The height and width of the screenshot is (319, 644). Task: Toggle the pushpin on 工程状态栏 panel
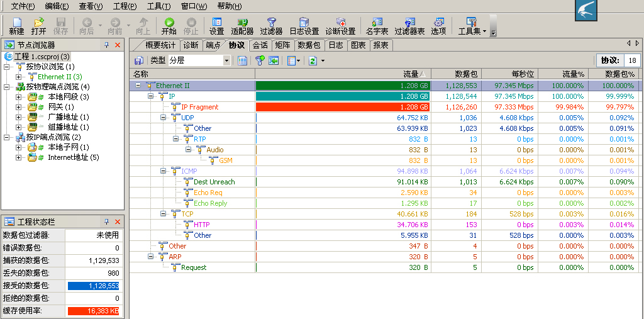106,221
